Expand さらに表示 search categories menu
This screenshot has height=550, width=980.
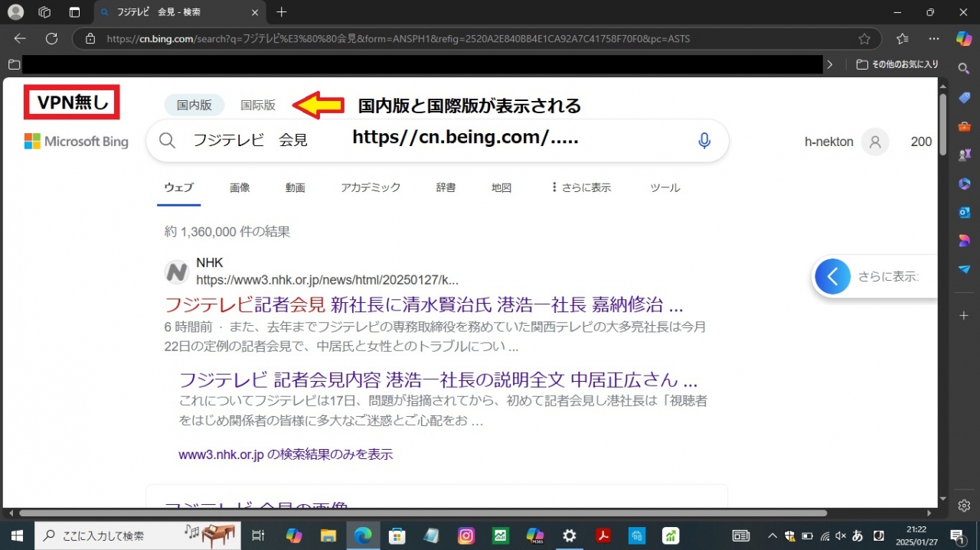[581, 187]
